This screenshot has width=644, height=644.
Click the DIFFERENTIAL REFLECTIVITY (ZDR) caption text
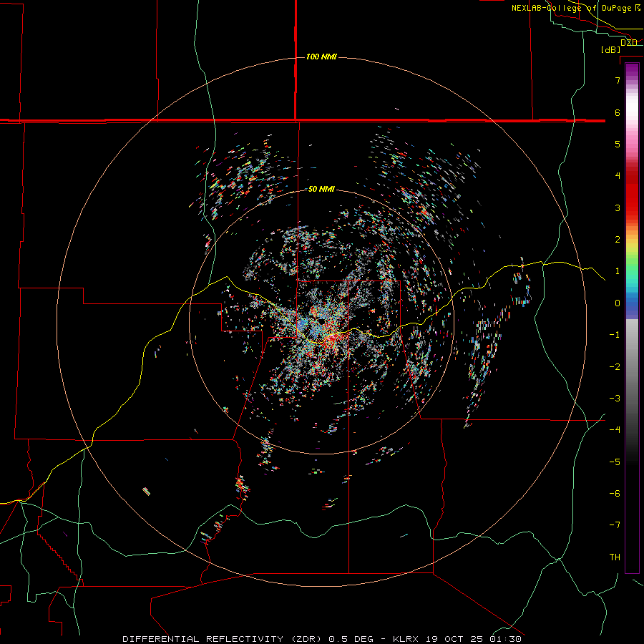tap(224, 639)
